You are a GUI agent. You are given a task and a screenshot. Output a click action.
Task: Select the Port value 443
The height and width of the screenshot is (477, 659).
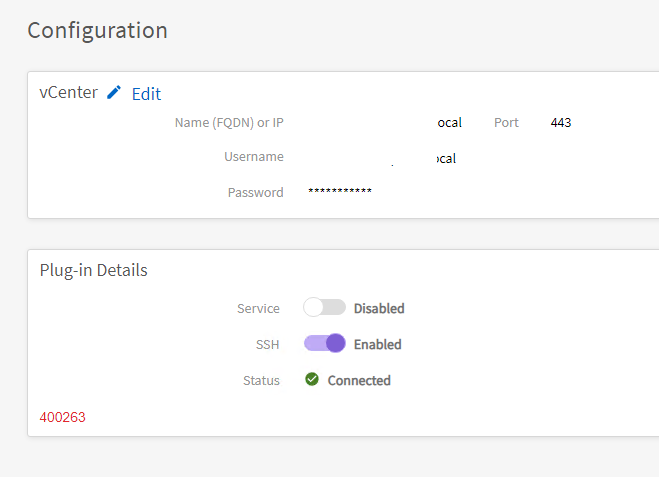561,123
